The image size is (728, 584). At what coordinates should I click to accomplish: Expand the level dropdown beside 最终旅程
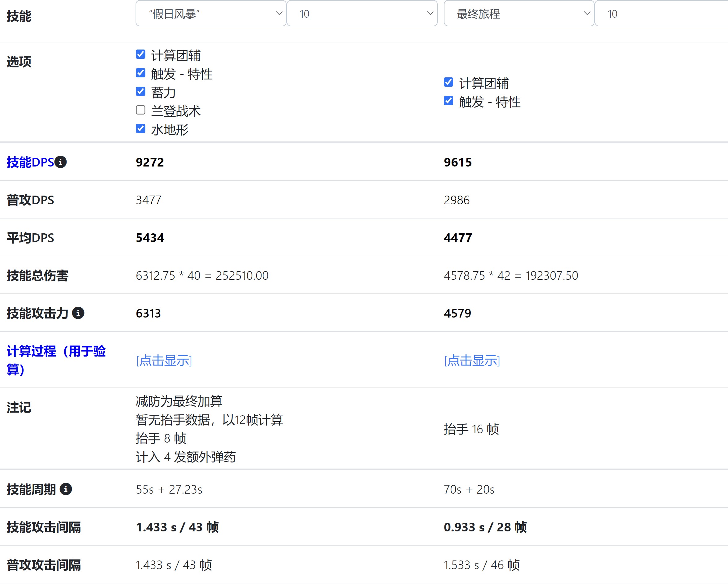pos(662,14)
